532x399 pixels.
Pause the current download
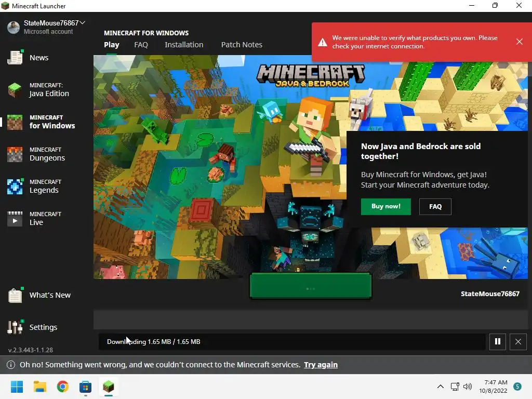tap(497, 341)
